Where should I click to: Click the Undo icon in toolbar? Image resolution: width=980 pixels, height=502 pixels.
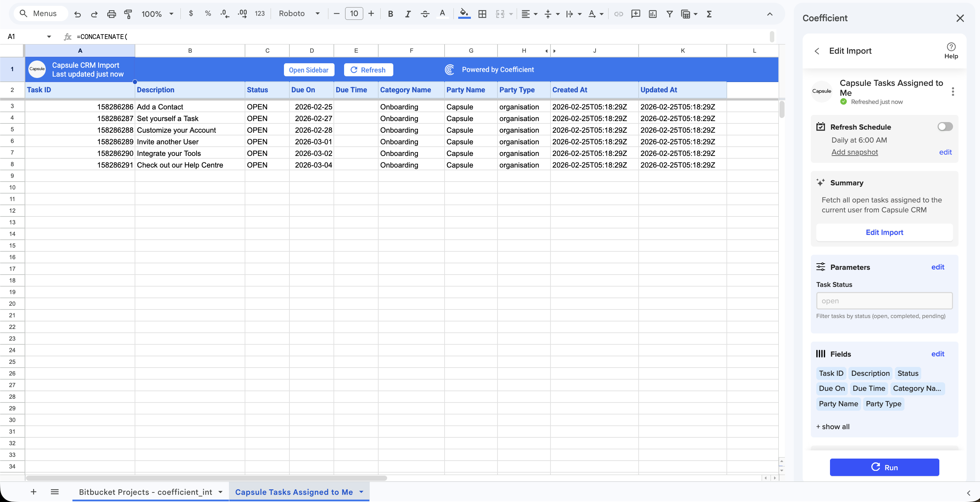pos(78,14)
